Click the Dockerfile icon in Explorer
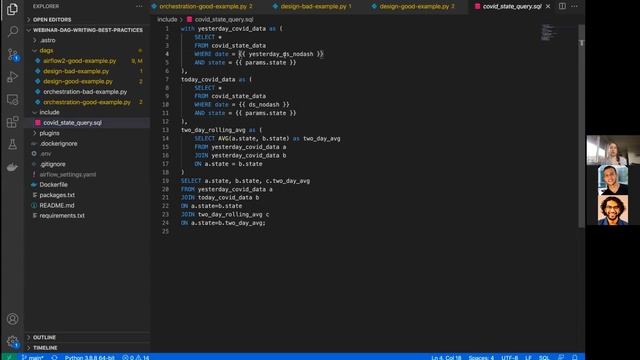The height and width of the screenshot is (360, 640). pyautogui.click(x=34, y=185)
